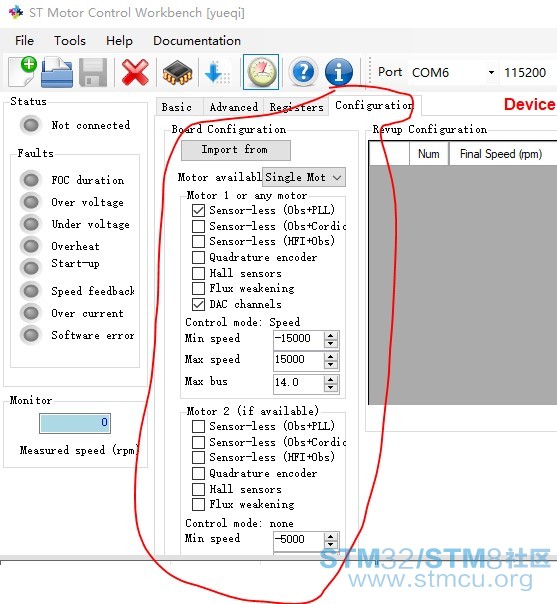Enable Motor 2 Sensor-less (Obs+PLL) checkbox
Viewport: 557px width, 604px height.
point(198,426)
